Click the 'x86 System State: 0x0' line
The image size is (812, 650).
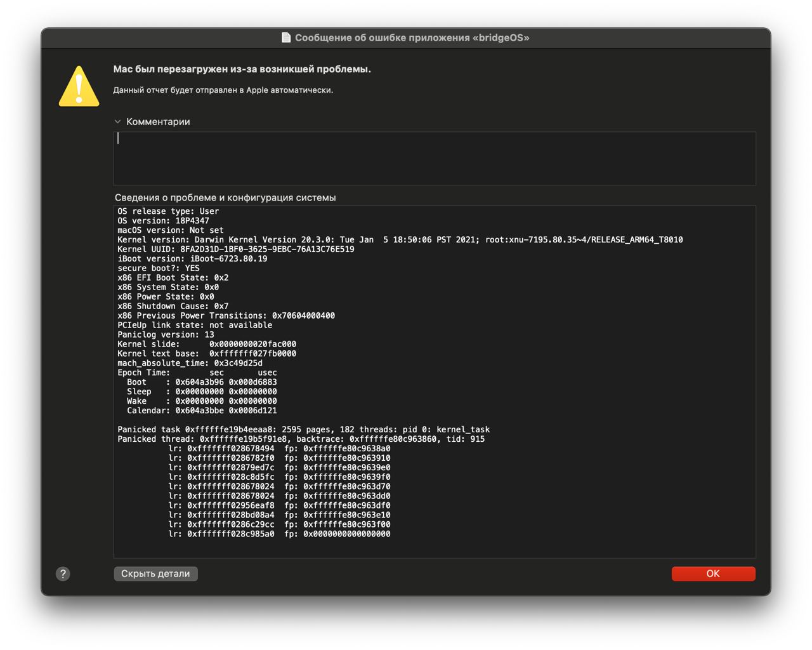click(168, 288)
